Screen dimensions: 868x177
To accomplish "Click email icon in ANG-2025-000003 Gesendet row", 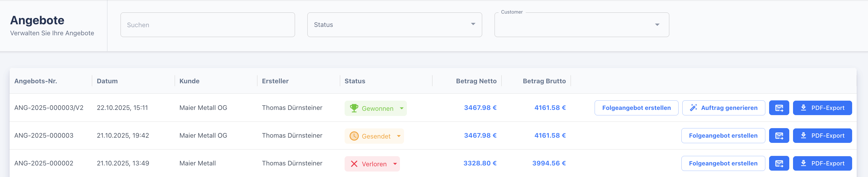I will [x=779, y=136].
